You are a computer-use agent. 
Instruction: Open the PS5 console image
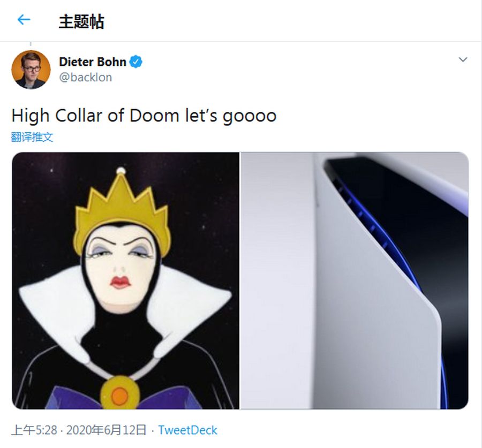pyautogui.click(x=355, y=280)
